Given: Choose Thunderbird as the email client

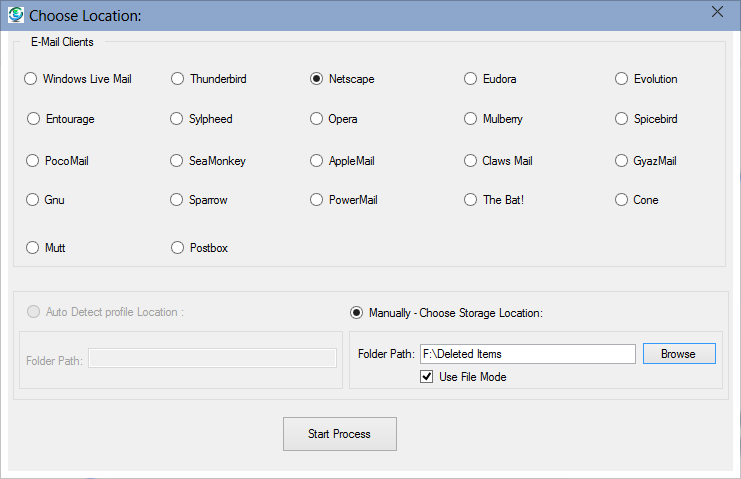Looking at the screenshot, I should 178,79.
